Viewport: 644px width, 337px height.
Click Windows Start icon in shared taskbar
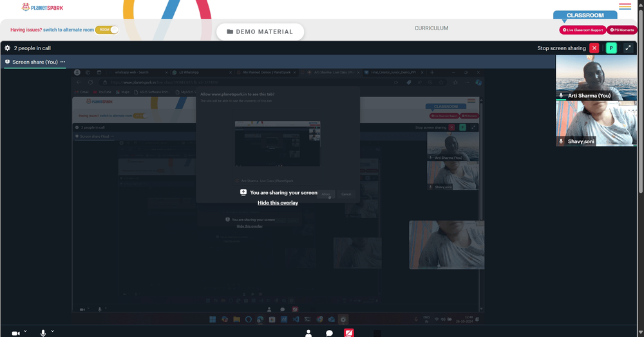pyautogui.click(x=213, y=320)
